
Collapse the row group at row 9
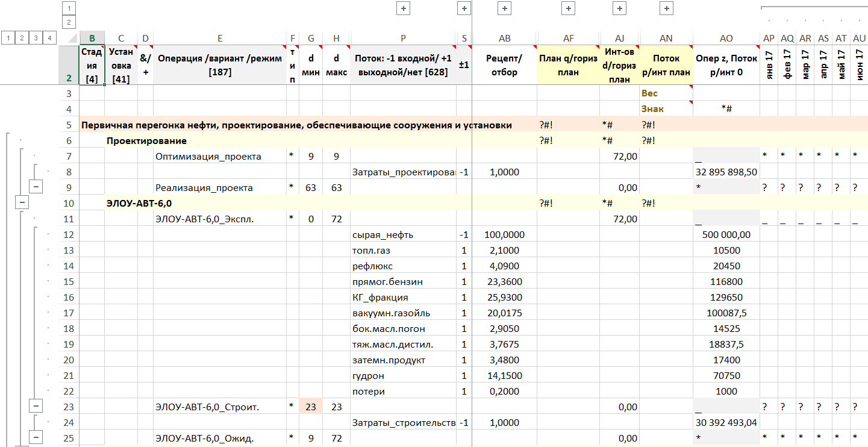pos(36,187)
